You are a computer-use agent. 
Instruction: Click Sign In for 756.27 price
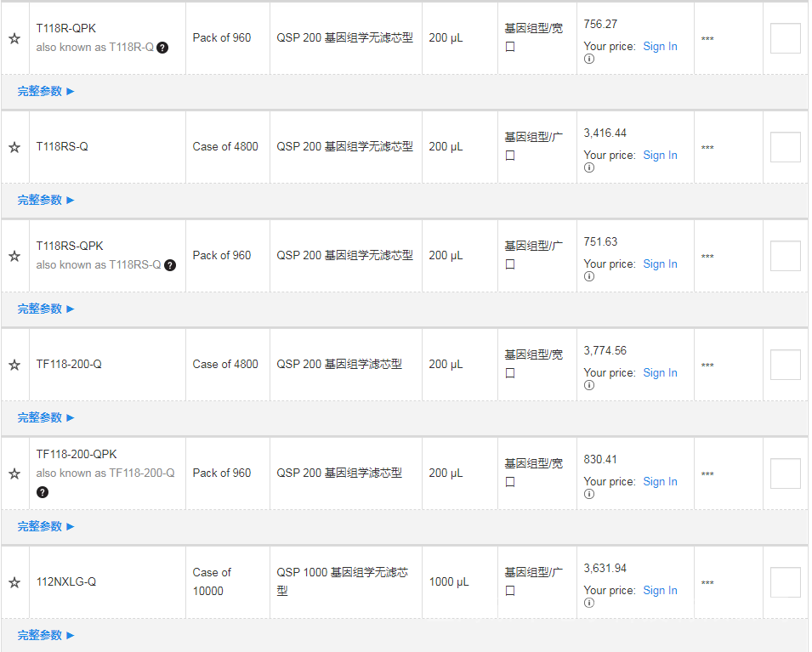pos(660,47)
